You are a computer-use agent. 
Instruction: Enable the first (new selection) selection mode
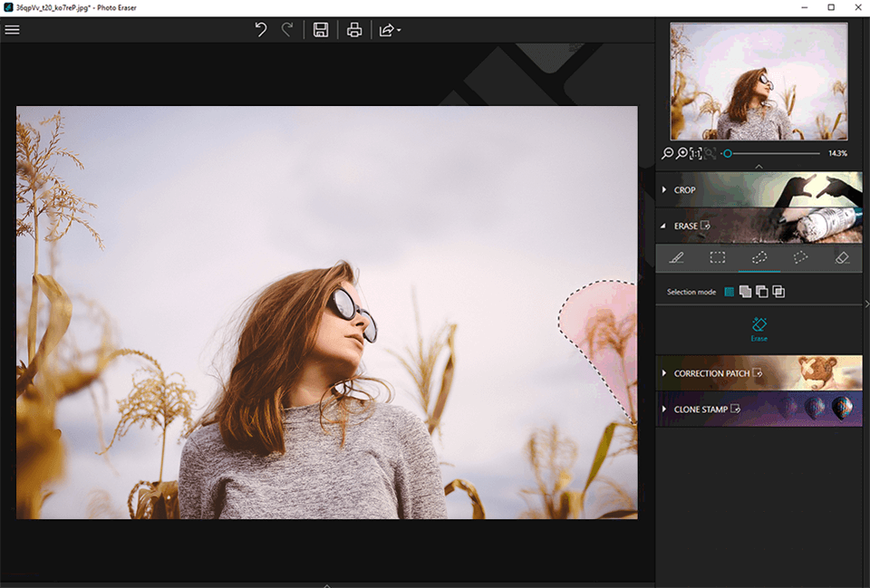729,292
